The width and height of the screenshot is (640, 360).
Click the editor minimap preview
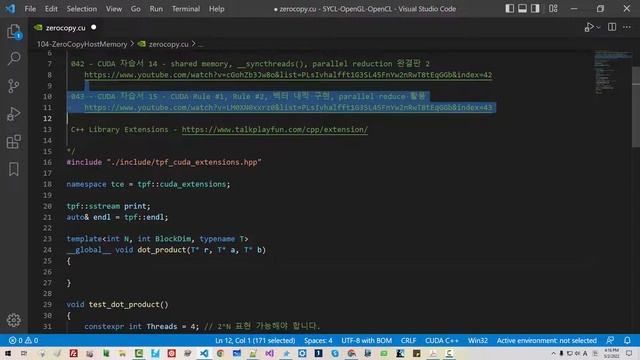tap(612, 73)
